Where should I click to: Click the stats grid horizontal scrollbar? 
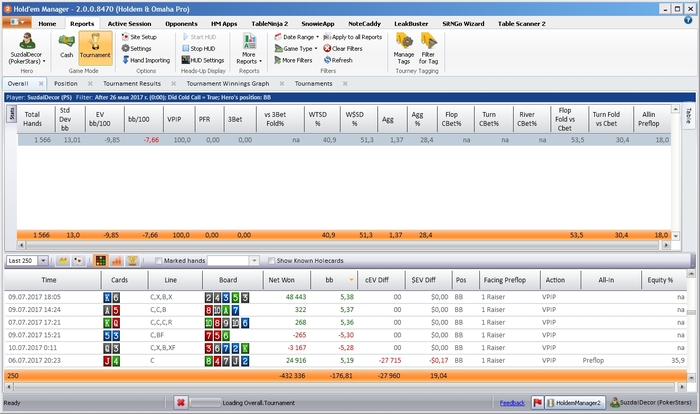point(344,245)
